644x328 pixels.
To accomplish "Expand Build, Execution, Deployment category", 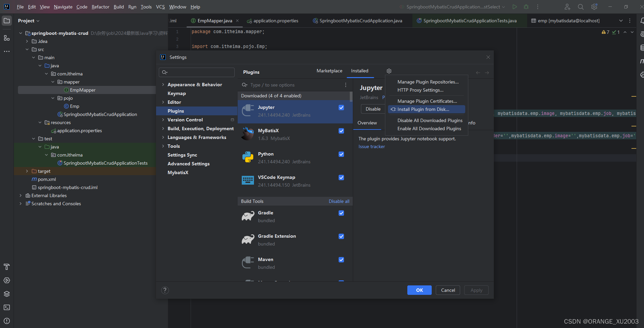I will 163,128.
